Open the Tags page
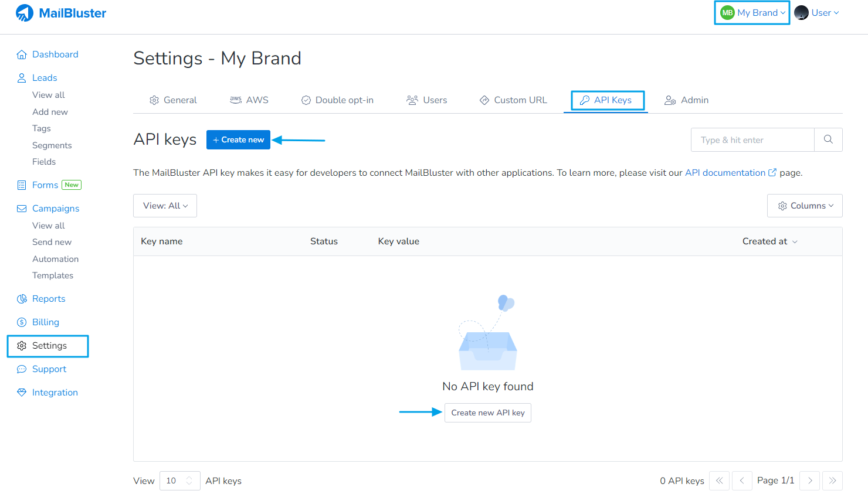This screenshot has height=501, width=868. tap(42, 128)
